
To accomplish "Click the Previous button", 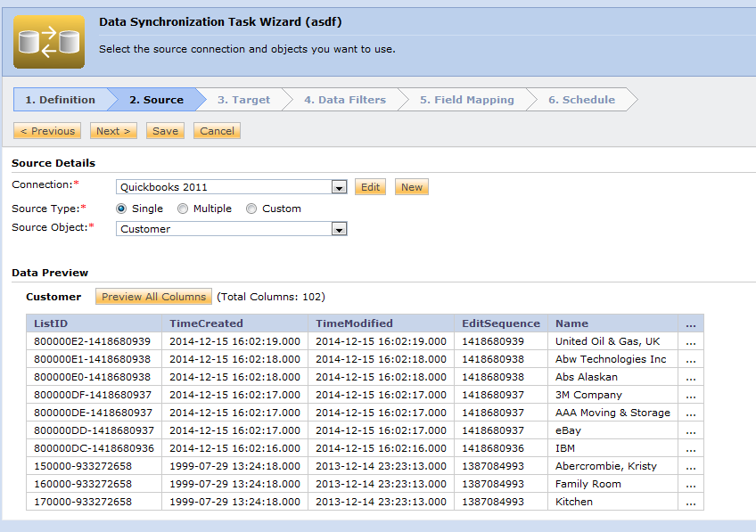I will click(x=47, y=131).
